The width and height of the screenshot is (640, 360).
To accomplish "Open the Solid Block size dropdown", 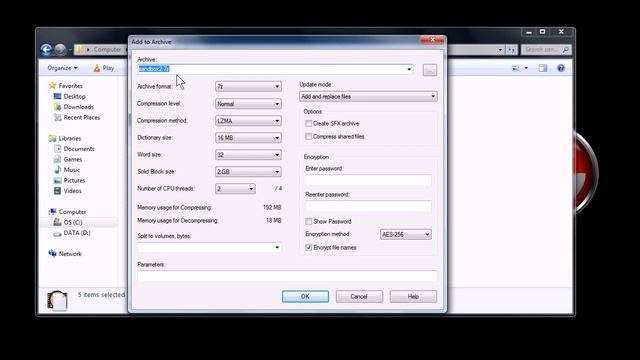I will coord(248,172).
